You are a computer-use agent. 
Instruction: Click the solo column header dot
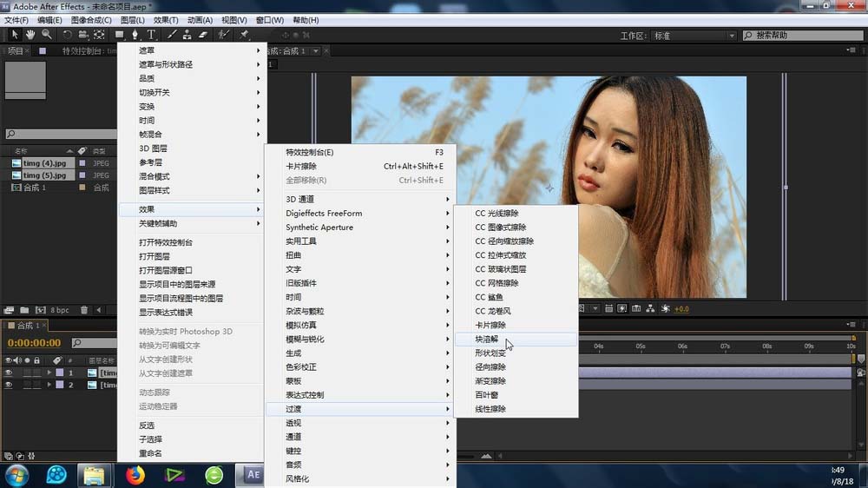pos(27,360)
